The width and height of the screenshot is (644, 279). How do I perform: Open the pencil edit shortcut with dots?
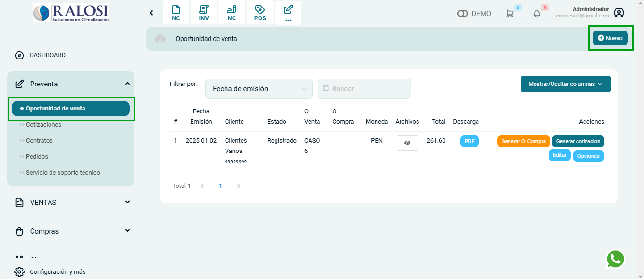click(288, 13)
